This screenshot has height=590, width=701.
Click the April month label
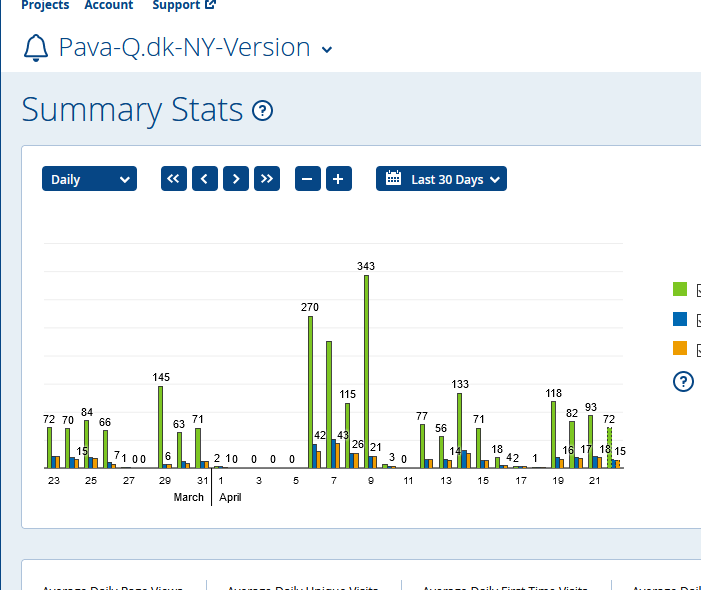[x=230, y=497]
